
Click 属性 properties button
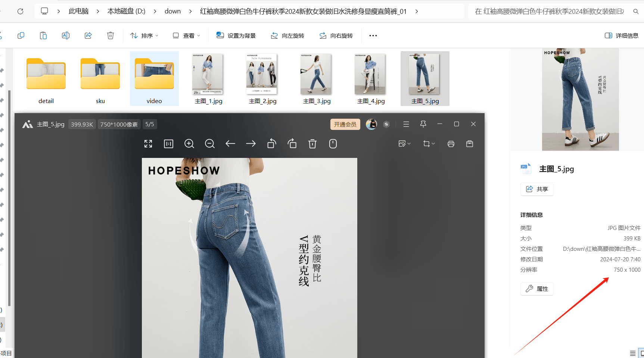click(x=537, y=289)
